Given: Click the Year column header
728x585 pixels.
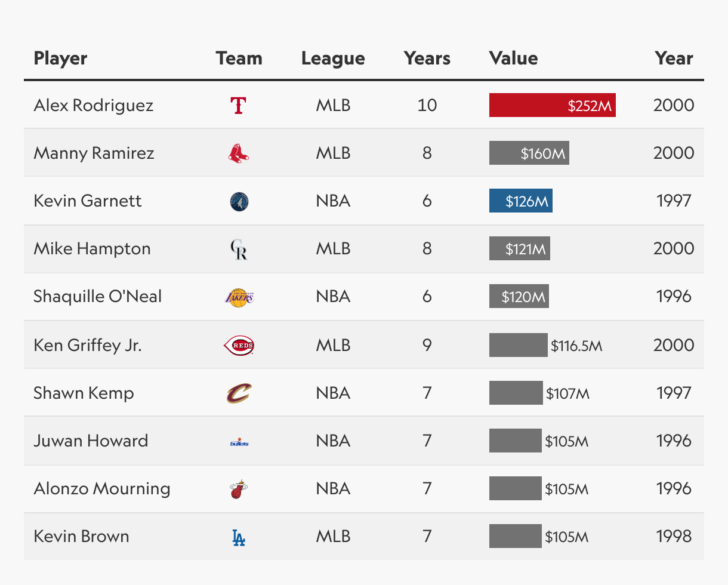Looking at the screenshot, I should point(674,59).
